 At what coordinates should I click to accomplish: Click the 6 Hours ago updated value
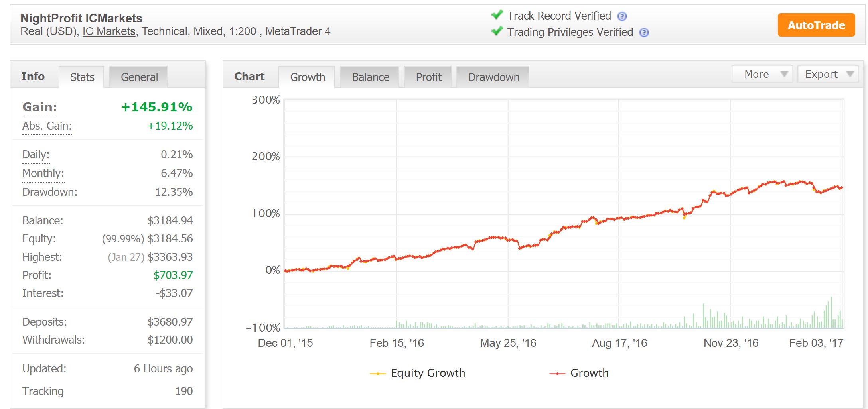tap(163, 369)
